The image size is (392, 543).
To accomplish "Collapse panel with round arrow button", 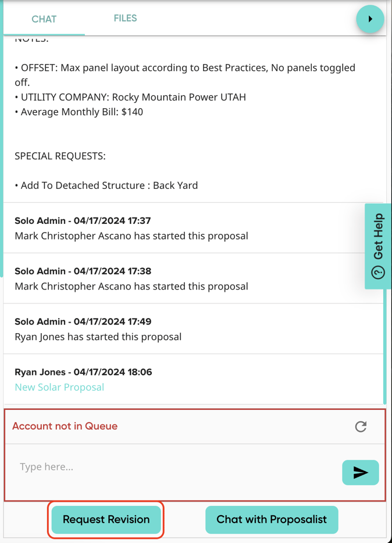I will point(370,19).
